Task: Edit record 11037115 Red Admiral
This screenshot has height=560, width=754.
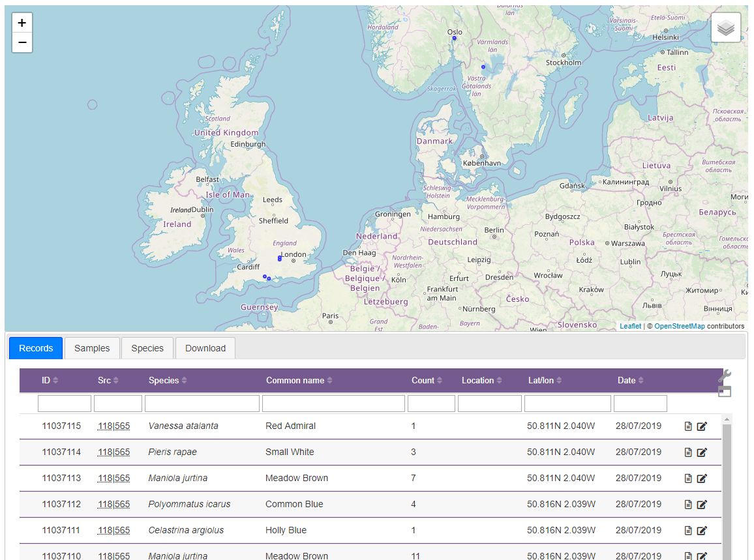Action: point(702,426)
